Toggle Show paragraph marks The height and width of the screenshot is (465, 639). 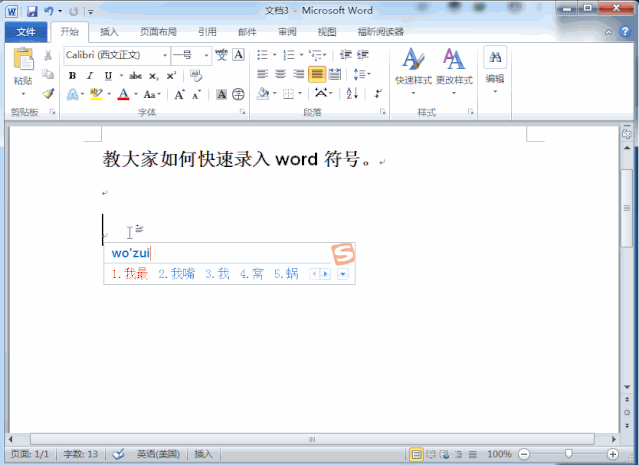click(x=378, y=94)
